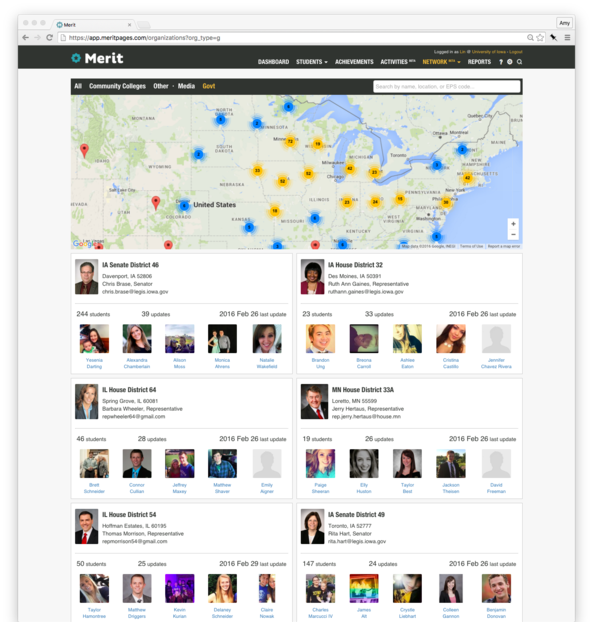Open the Chrome hamburger menu

pyautogui.click(x=567, y=37)
